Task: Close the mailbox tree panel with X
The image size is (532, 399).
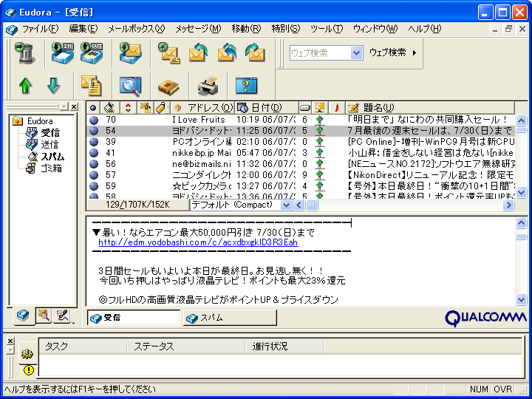Action: click(74, 106)
